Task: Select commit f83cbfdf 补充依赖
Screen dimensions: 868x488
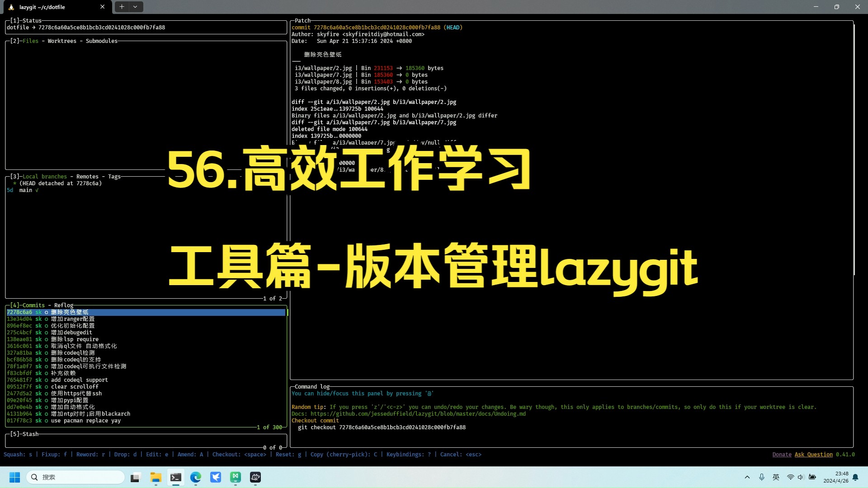Action: click(146, 373)
